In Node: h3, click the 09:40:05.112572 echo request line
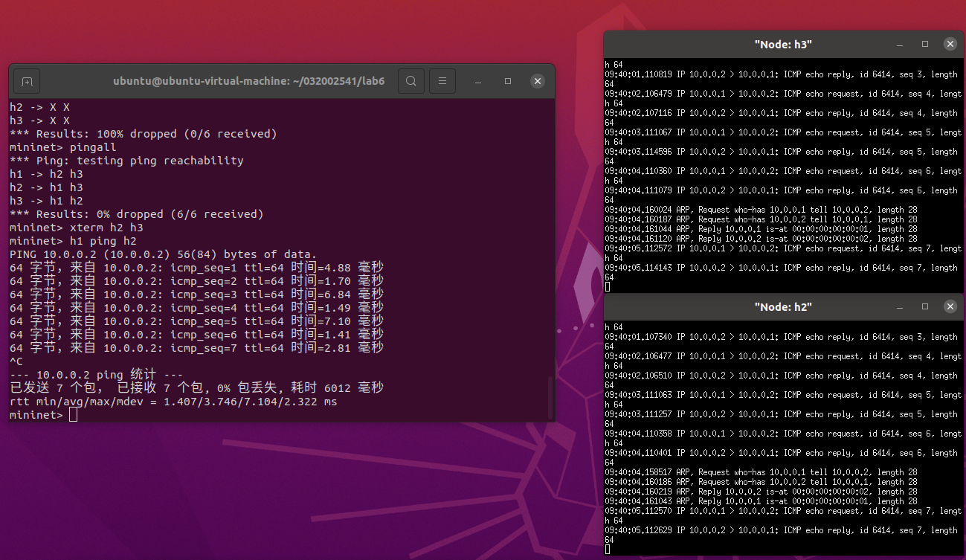Screen dimensions: 966x560 (783, 248)
